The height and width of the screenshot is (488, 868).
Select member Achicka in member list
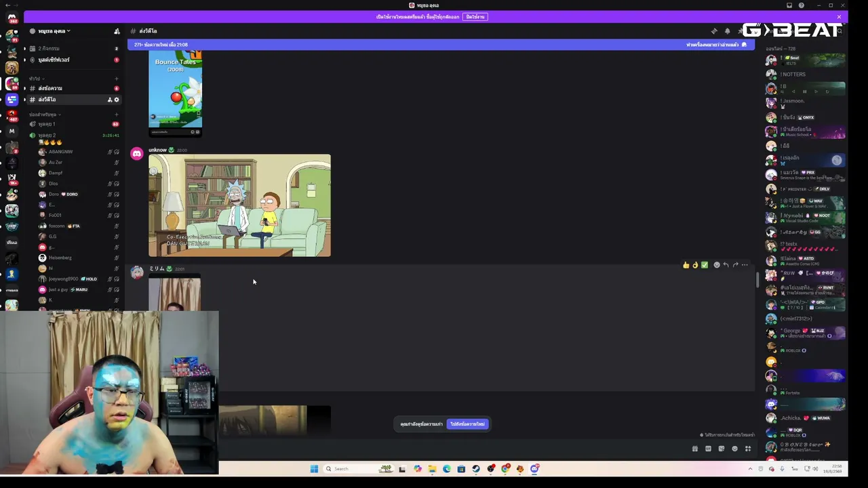[x=806, y=418]
